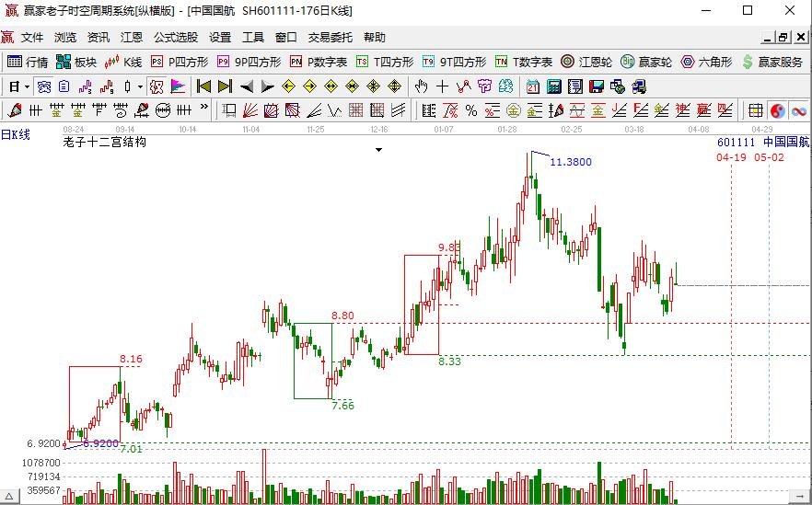Switch to K线 chart view
Viewport: 812px width, 505px height.
(122, 63)
